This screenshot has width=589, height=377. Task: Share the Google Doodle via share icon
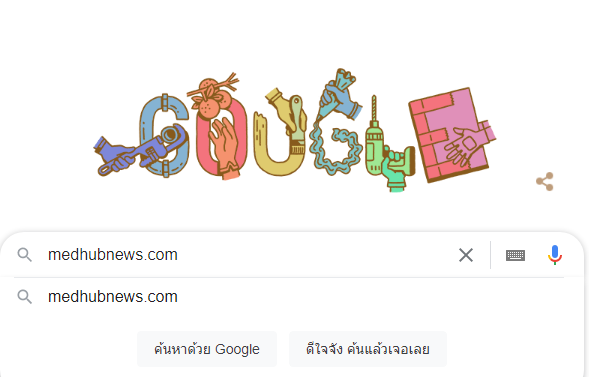pyautogui.click(x=545, y=182)
